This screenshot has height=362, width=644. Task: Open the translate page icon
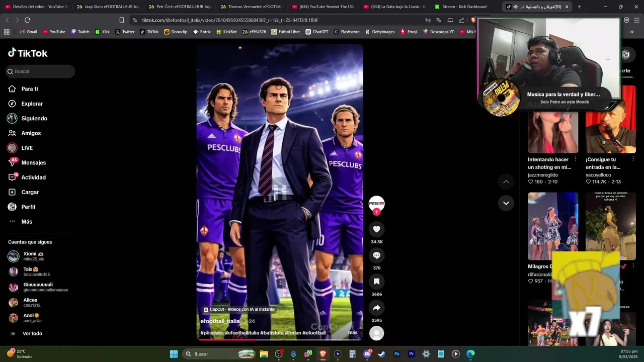439,20
